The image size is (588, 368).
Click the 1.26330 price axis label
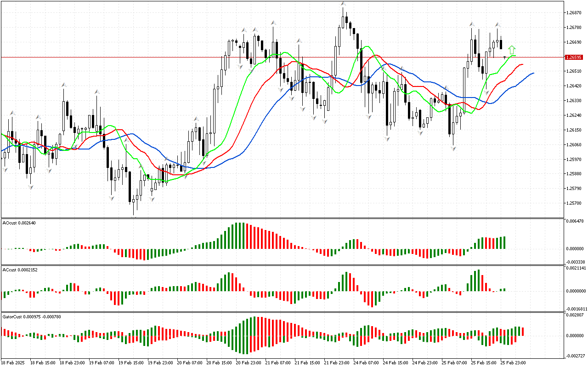click(574, 101)
